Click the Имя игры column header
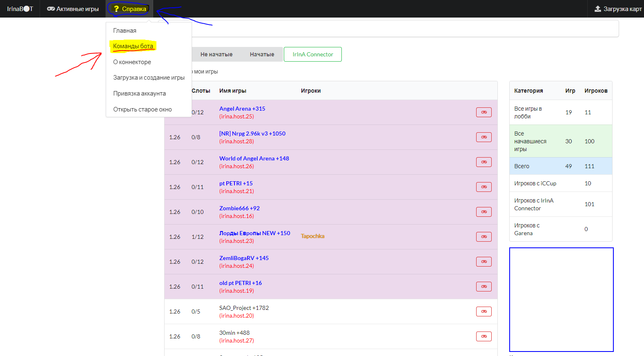 coord(233,91)
